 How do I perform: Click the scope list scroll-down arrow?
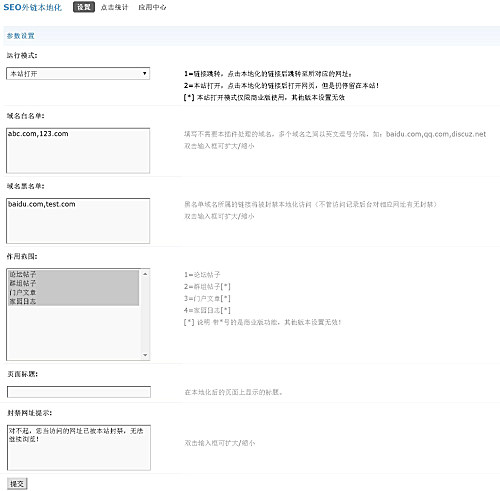pyautogui.click(x=145, y=355)
